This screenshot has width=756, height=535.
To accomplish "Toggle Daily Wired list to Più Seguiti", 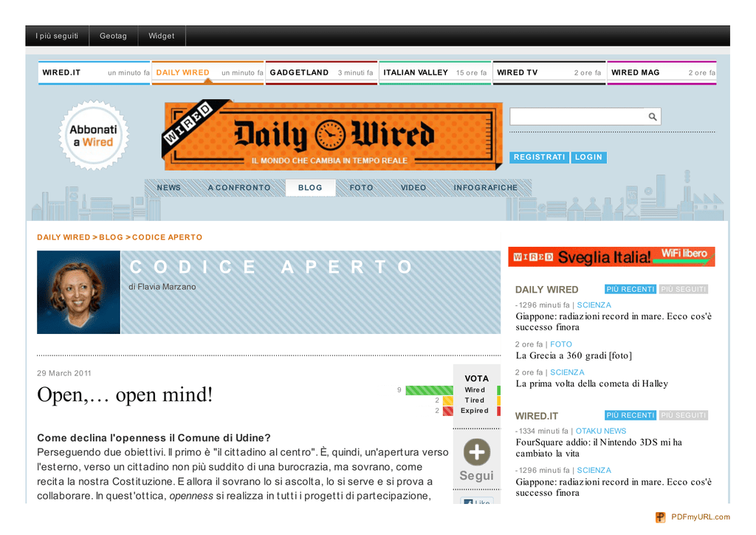I will pos(683,290).
